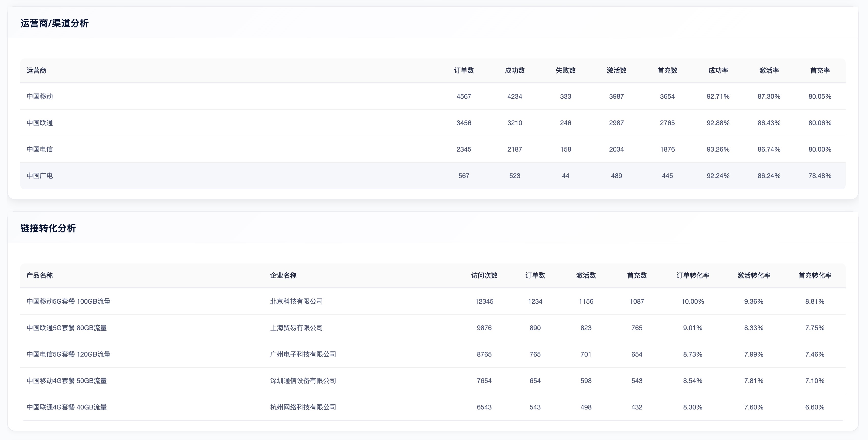
Task: Sort by 首充转化率 column header
Action: coord(815,275)
